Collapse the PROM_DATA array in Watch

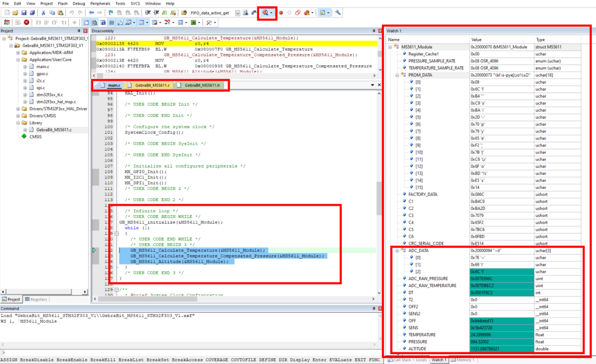(397, 75)
